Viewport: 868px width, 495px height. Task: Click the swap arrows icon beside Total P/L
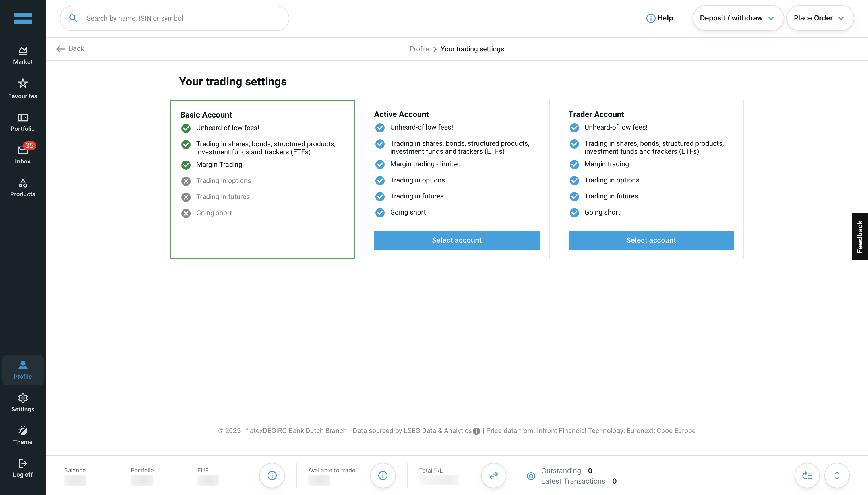click(493, 475)
